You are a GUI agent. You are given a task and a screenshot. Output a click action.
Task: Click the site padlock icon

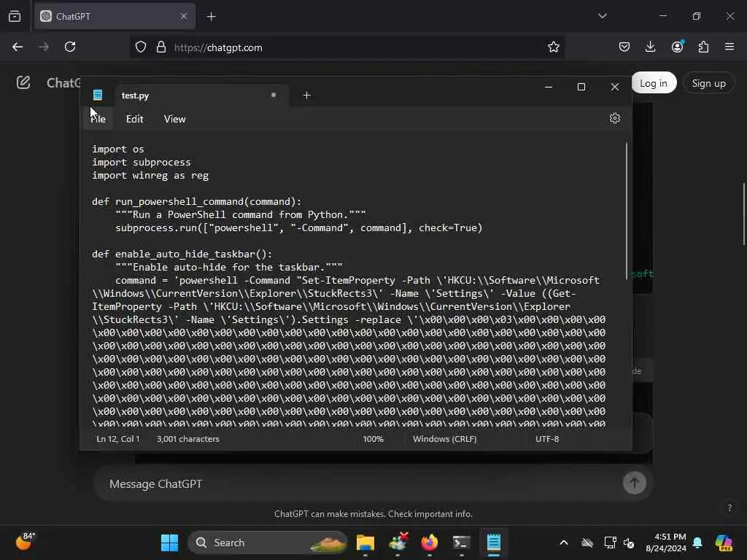click(161, 47)
